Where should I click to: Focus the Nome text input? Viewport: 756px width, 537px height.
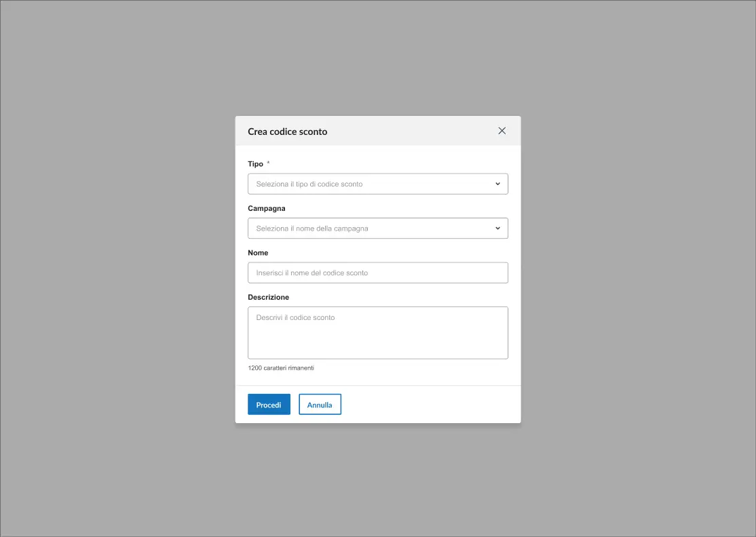tap(377, 273)
